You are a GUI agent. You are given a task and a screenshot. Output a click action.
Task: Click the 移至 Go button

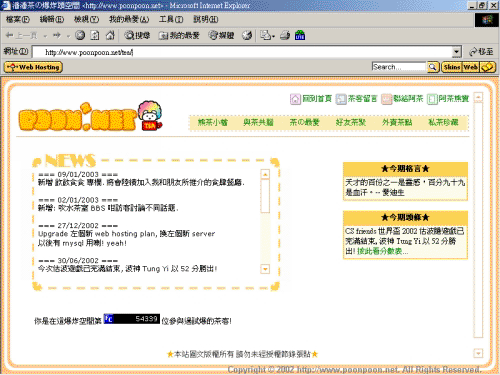coord(481,52)
